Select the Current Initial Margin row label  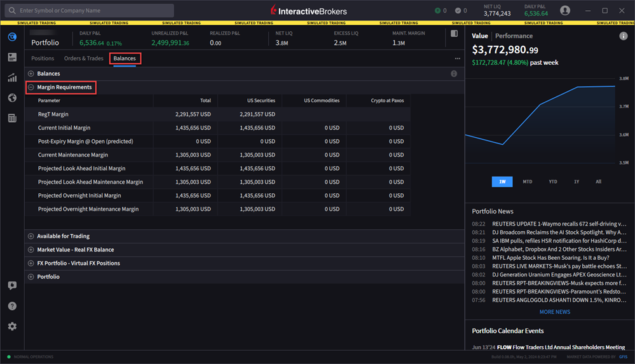tap(64, 128)
